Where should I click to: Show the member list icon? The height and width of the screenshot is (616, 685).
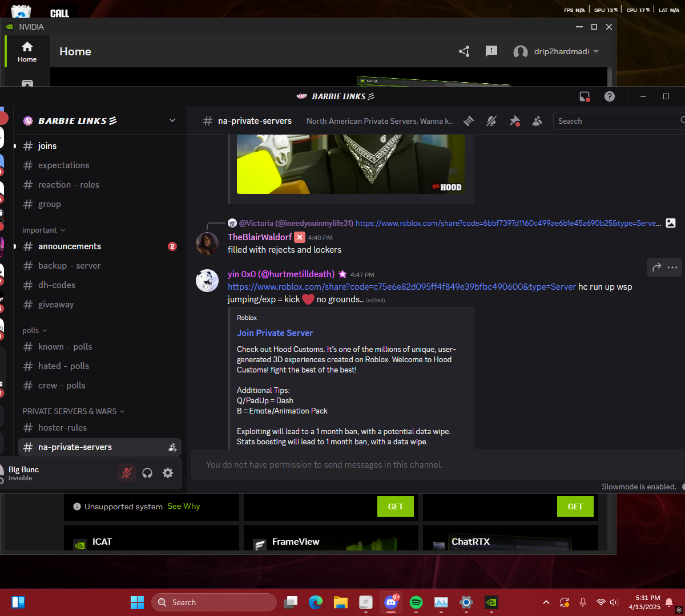tap(537, 121)
